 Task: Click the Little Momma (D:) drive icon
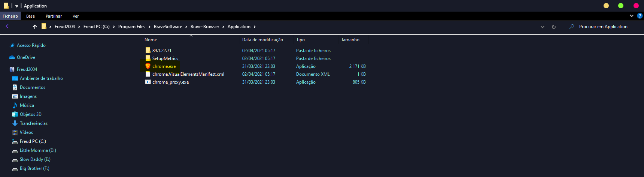tap(15, 151)
